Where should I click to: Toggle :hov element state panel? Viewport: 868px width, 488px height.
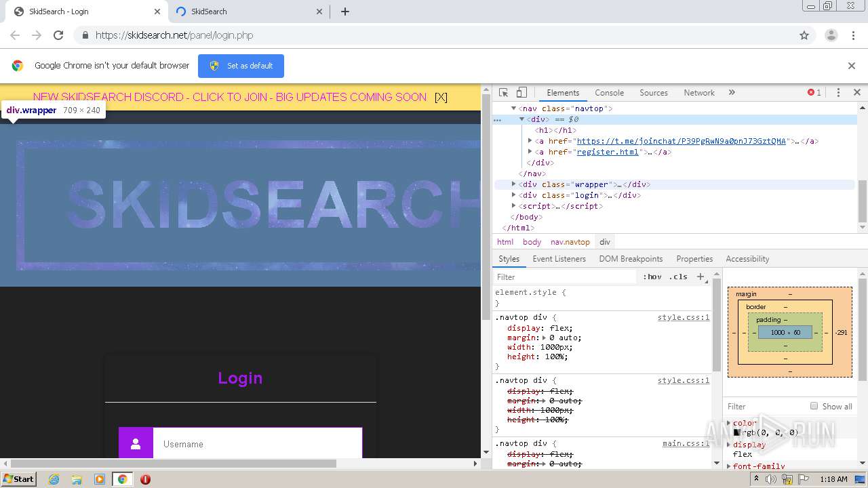pyautogui.click(x=652, y=277)
